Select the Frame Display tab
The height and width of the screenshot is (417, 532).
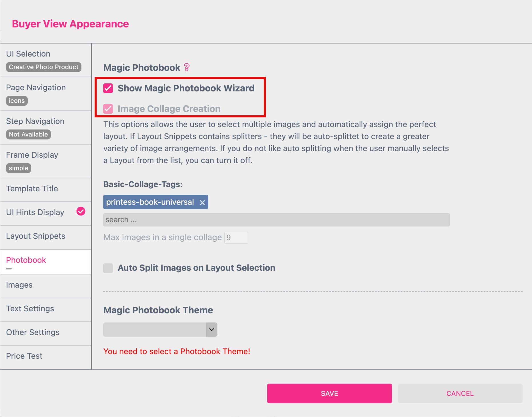pos(46,161)
